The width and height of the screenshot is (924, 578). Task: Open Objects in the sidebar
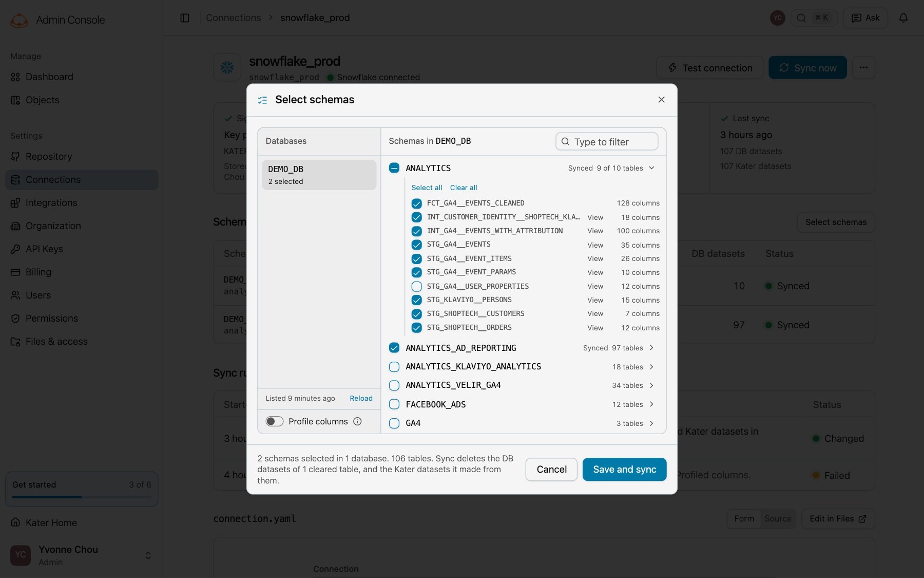(x=82, y=100)
